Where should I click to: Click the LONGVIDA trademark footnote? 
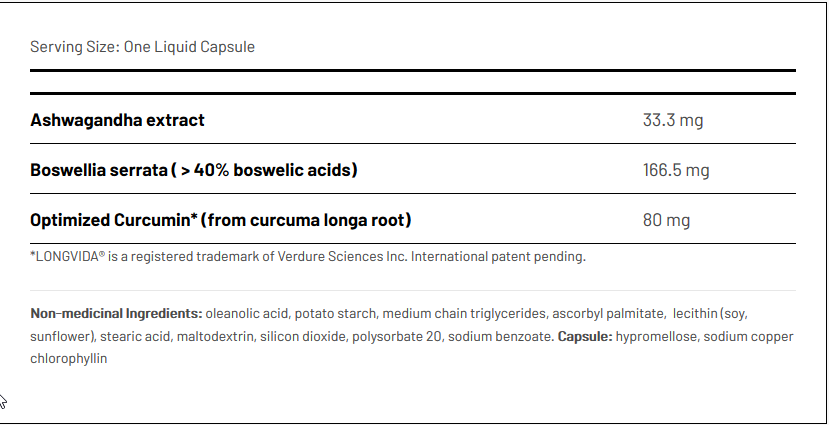tap(308, 256)
